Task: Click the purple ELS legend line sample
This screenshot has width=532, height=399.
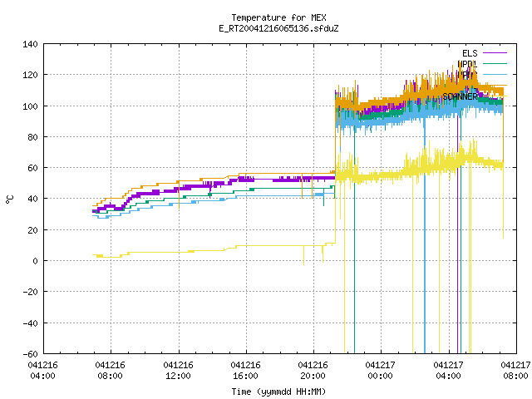Action: [495, 53]
